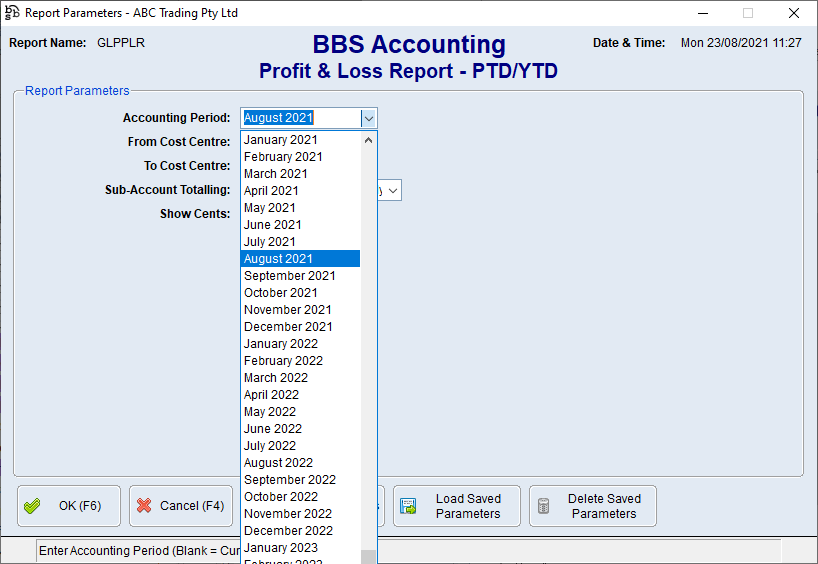Image resolution: width=818 pixels, height=564 pixels.
Task: Open the Sub-Account Totalling dropdown arrow
Action: tap(393, 190)
